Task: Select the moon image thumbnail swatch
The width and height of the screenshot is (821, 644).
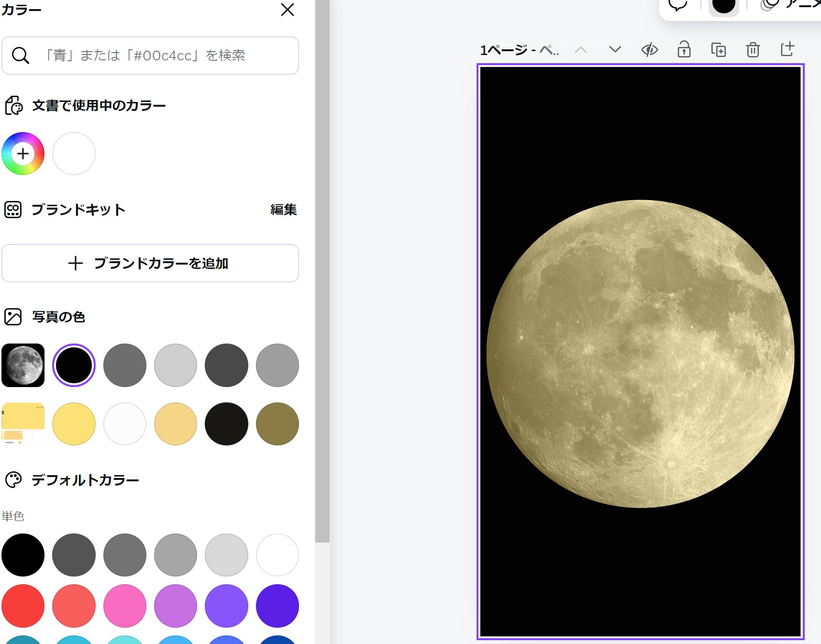Action: point(23,365)
